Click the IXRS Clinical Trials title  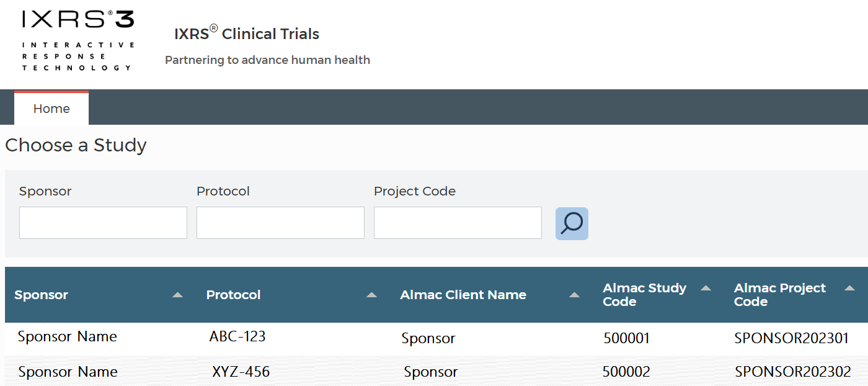247,34
